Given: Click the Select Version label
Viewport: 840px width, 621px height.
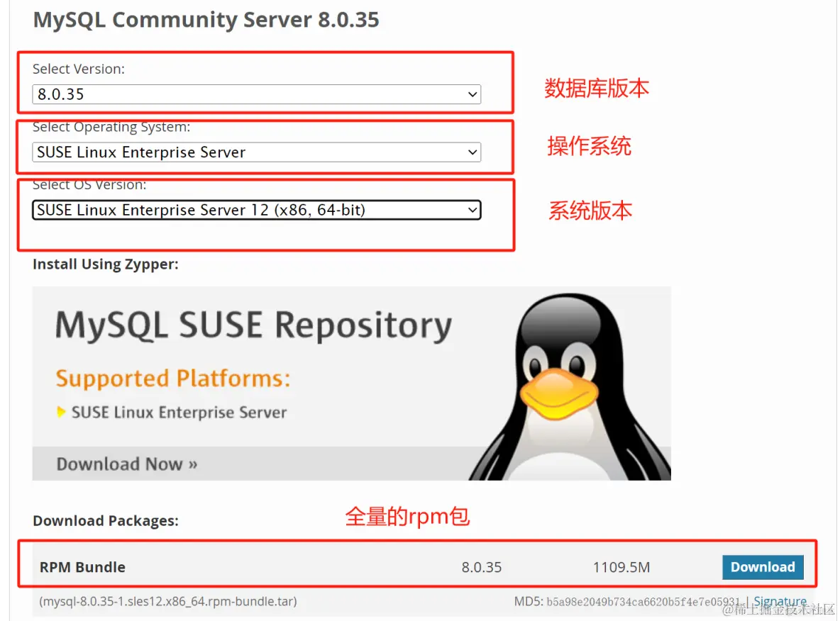Looking at the screenshot, I should [x=79, y=69].
